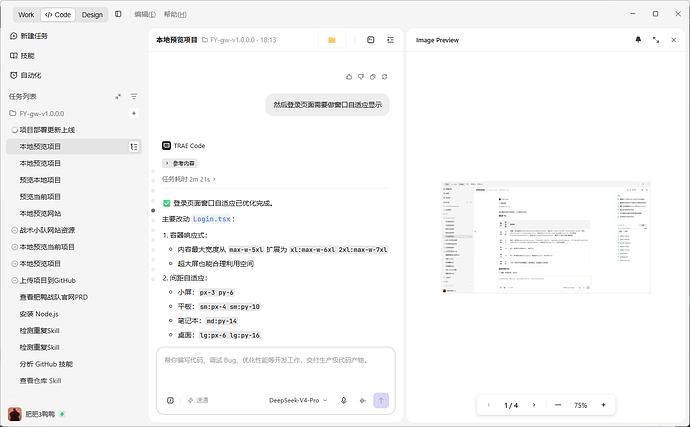
Task: Switch to the Code mode tab
Action: point(58,15)
